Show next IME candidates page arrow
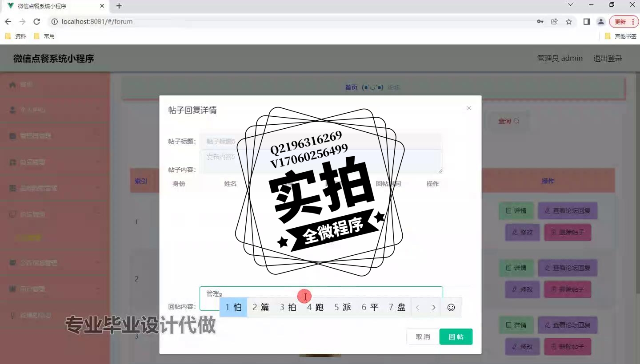This screenshot has height=364, width=640. (433, 307)
